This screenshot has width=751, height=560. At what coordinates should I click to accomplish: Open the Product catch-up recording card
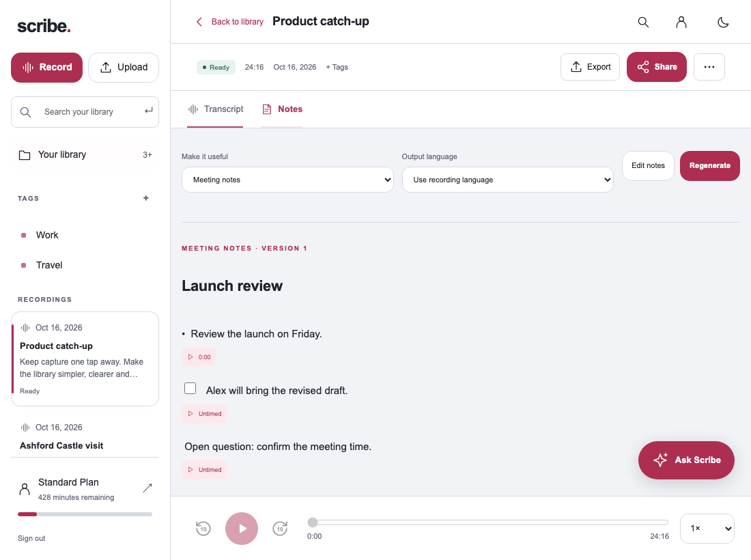[x=85, y=359]
